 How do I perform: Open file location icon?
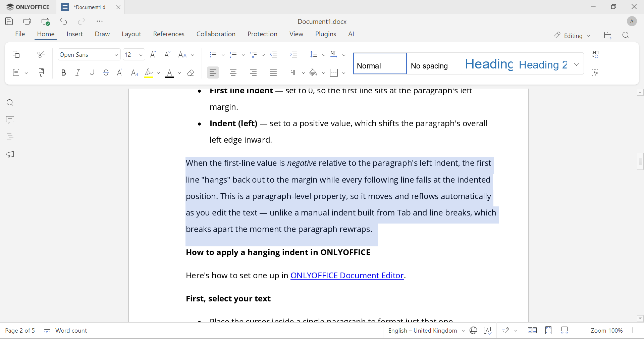(x=608, y=36)
